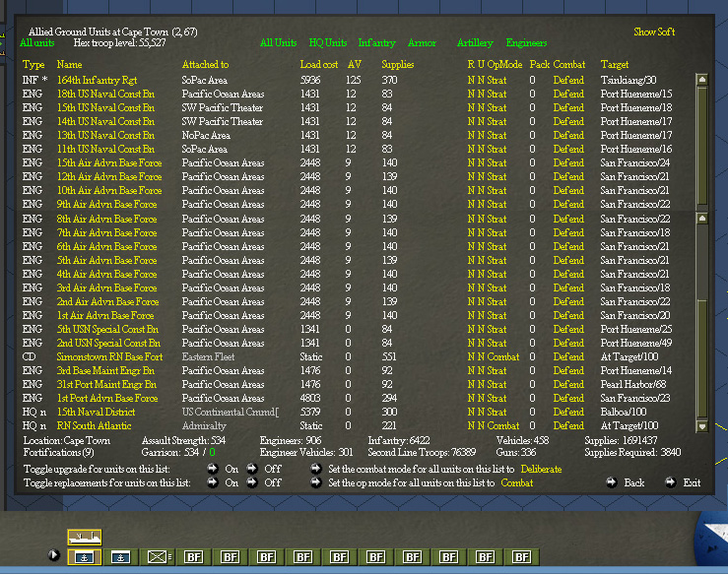Cycle the Combat op mode value at bottom
This screenshot has width=728, height=575.
pyautogui.click(x=517, y=483)
